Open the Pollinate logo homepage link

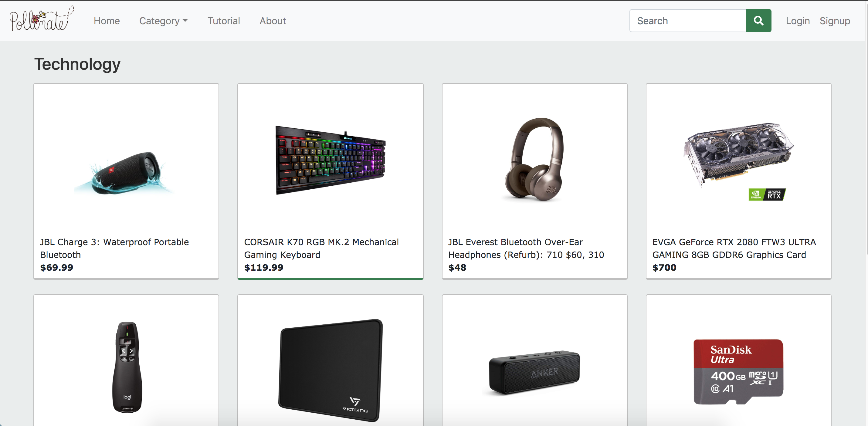pos(42,19)
